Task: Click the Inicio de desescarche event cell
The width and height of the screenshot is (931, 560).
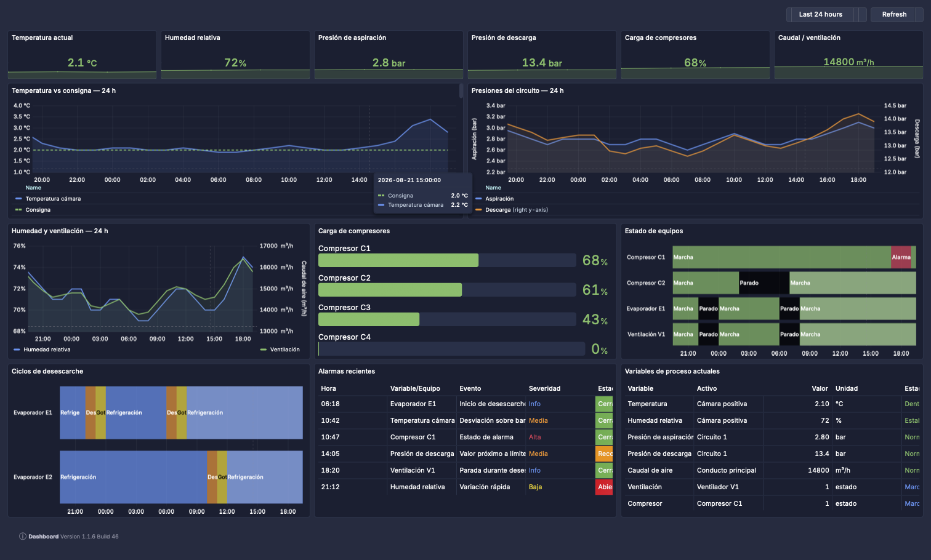Action: point(493,404)
